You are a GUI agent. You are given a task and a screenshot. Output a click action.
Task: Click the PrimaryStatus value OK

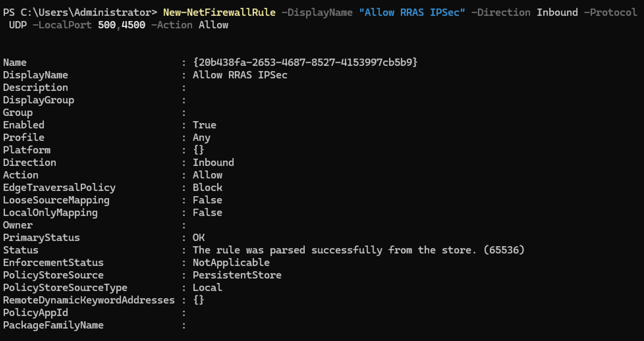pyautogui.click(x=198, y=238)
